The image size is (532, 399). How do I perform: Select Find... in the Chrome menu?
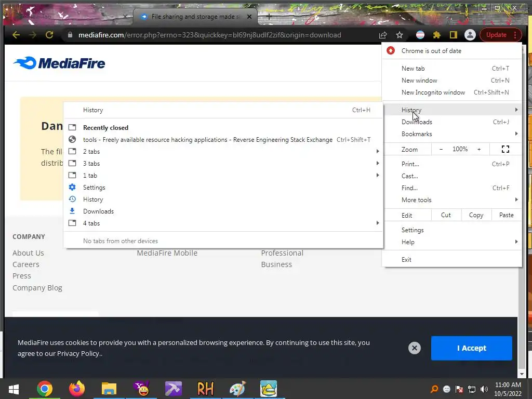[452, 188]
